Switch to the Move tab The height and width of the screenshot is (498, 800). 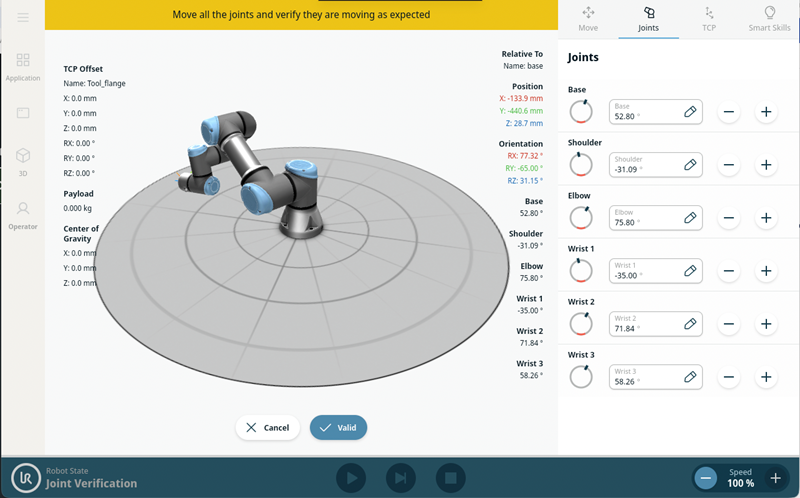point(588,18)
